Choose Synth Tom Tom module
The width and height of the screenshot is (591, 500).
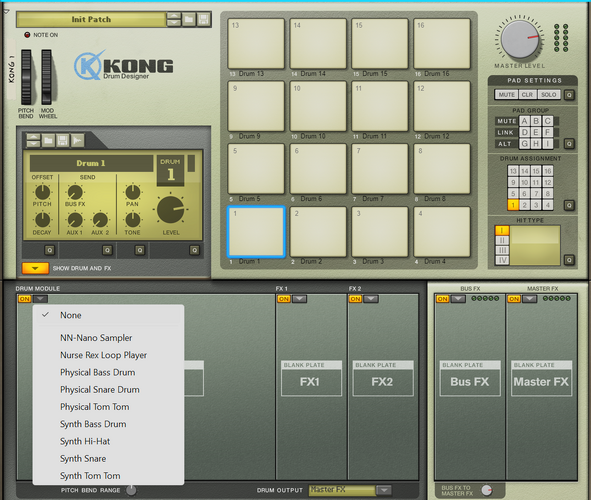[109, 476]
